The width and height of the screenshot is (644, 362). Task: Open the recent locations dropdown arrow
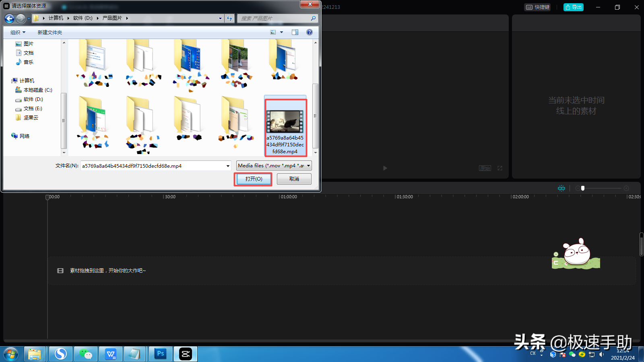(x=29, y=19)
